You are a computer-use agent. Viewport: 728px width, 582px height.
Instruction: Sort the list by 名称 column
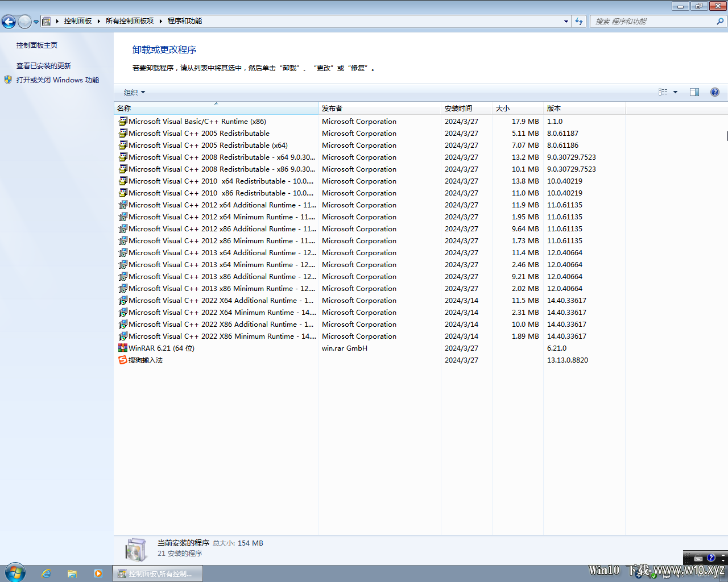(216, 108)
